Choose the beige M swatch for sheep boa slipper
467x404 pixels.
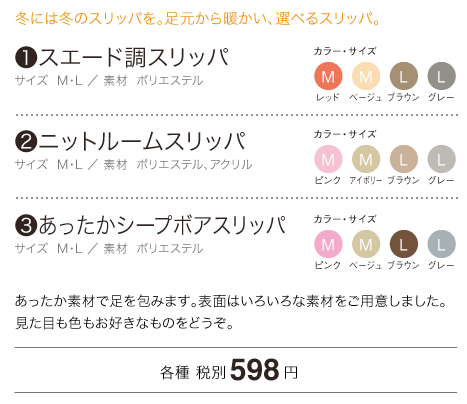coord(366,244)
